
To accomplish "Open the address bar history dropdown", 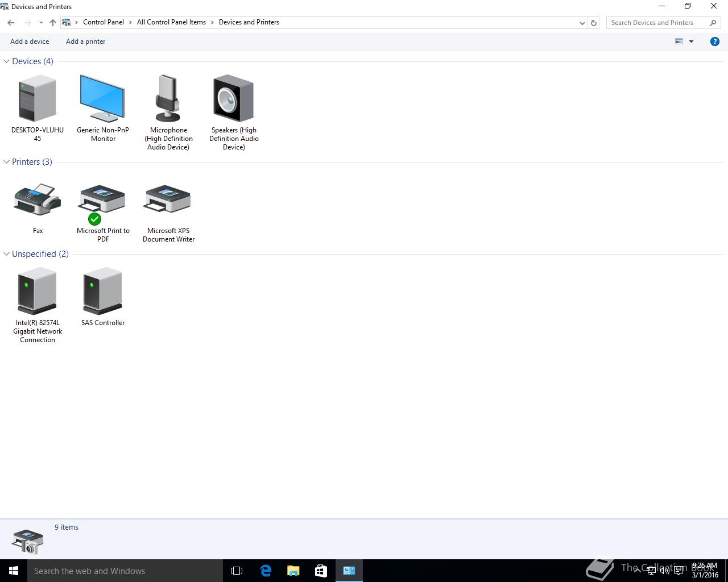I will (582, 23).
